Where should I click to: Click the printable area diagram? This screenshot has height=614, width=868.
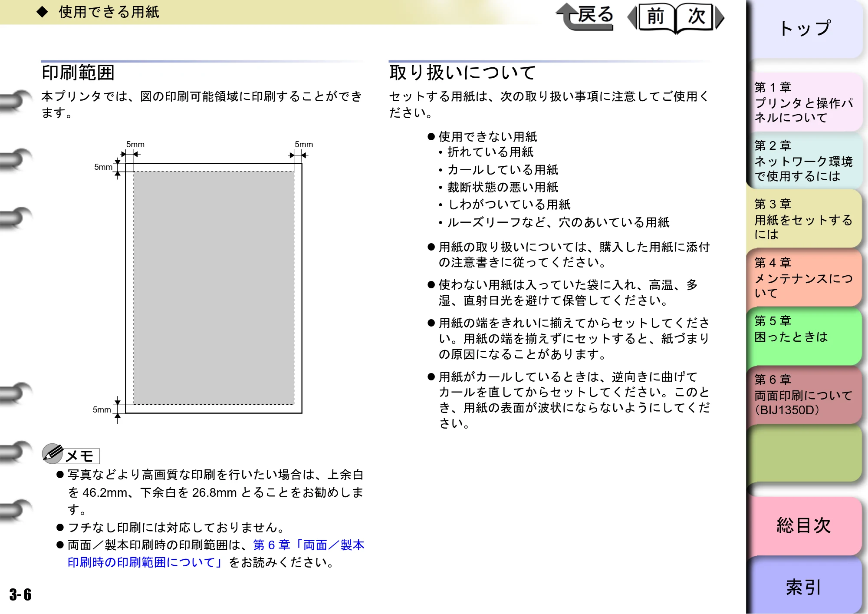point(214,288)
